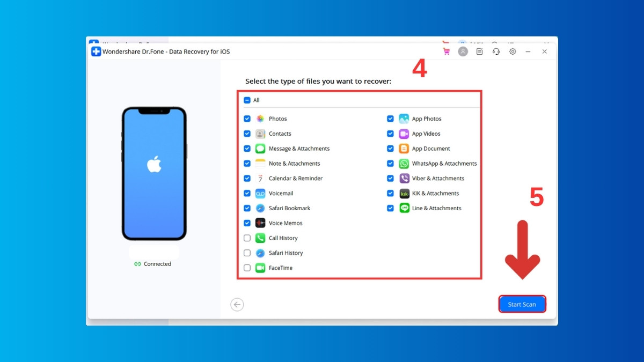Open the headset support icon

(x=496, y=51)
